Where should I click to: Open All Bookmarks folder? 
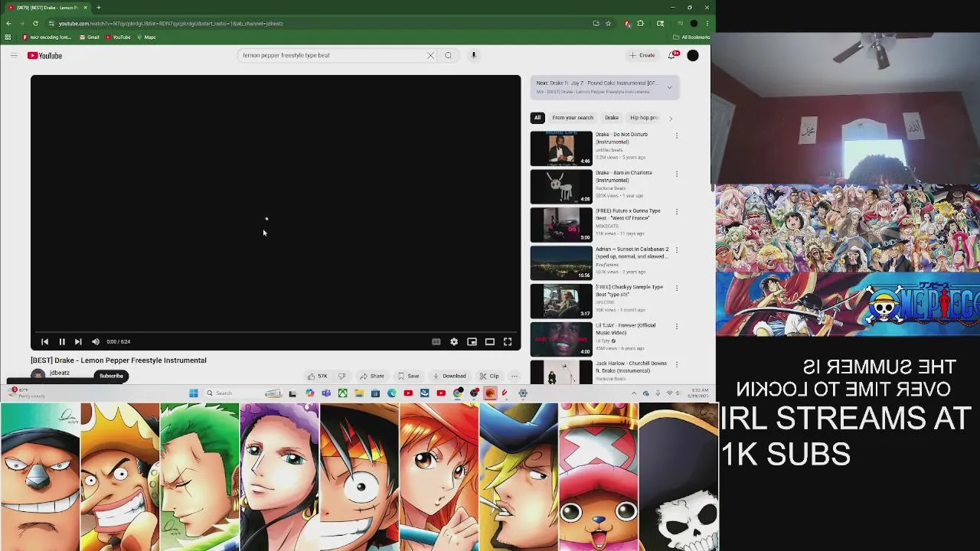[x=691, y=37]
